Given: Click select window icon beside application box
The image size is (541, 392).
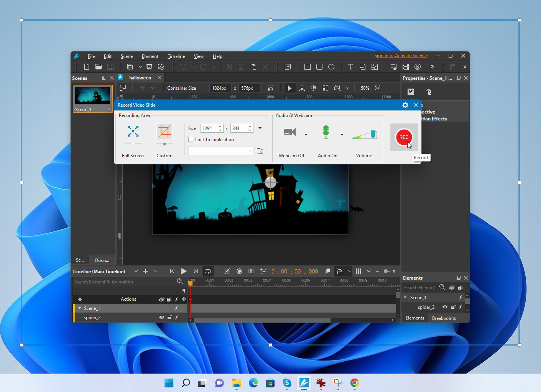Looking at the screenshot, I should point(260,151).
